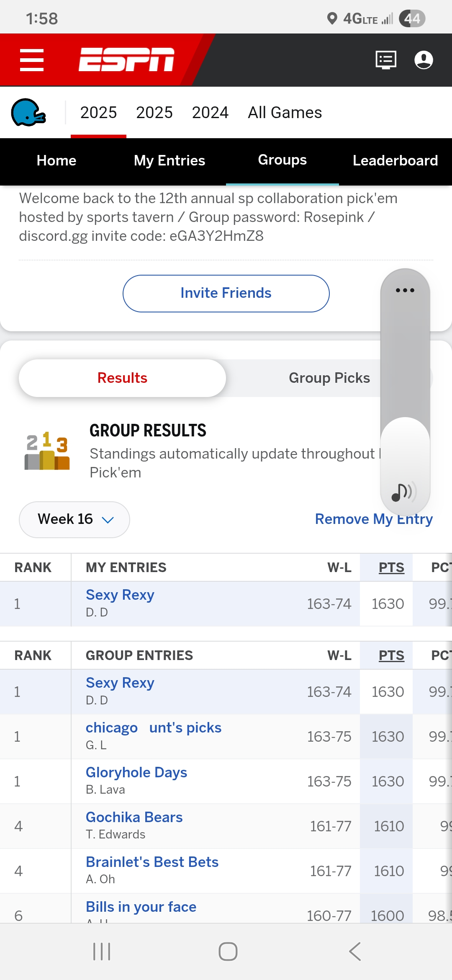This screenshot has width=452, height=980.
Task: Open the Leaderboard tab
Action: (x=395, y=161)
